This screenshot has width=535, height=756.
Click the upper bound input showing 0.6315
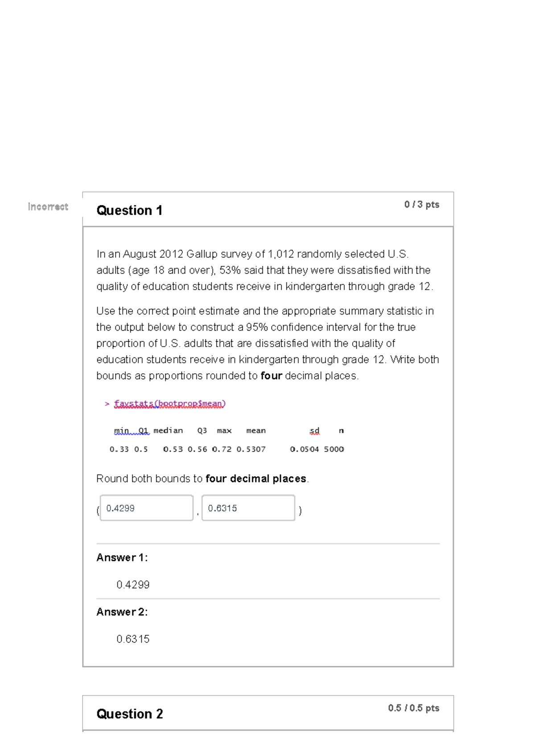[248, 508]
